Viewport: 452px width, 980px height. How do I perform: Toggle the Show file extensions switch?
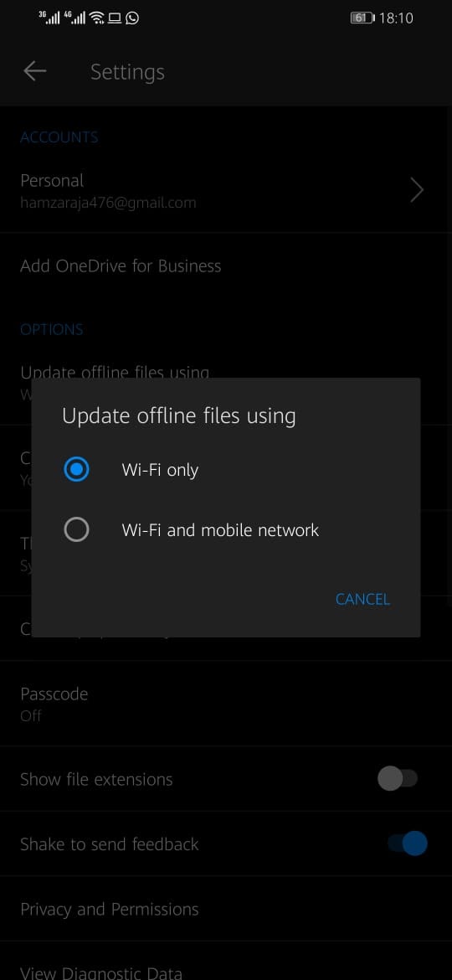[x=398, y=779]
